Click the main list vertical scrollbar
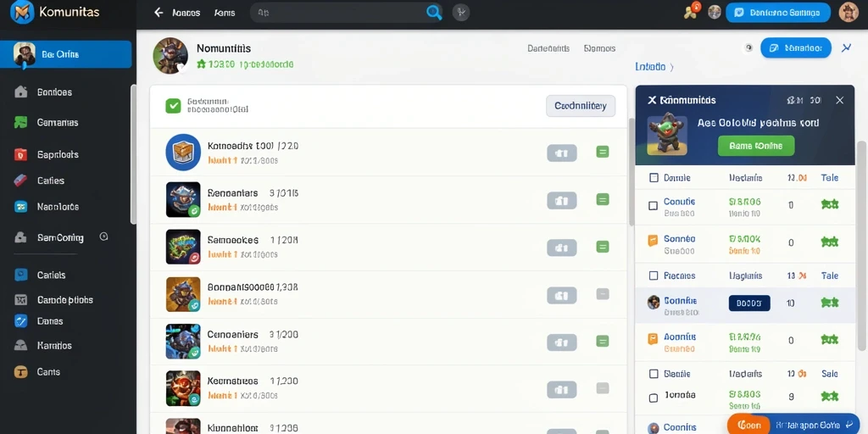The image size is (868, 434). (x=632, y=172)
